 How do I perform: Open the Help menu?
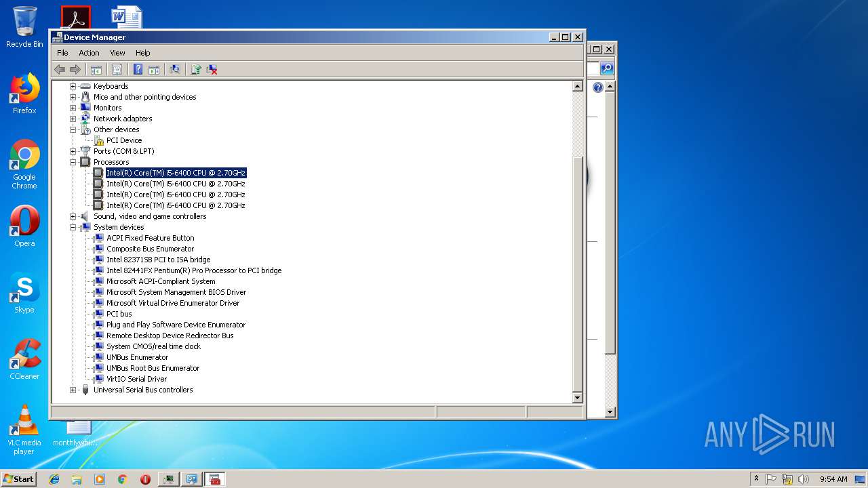pyautogui.click(x=142, y=53)
